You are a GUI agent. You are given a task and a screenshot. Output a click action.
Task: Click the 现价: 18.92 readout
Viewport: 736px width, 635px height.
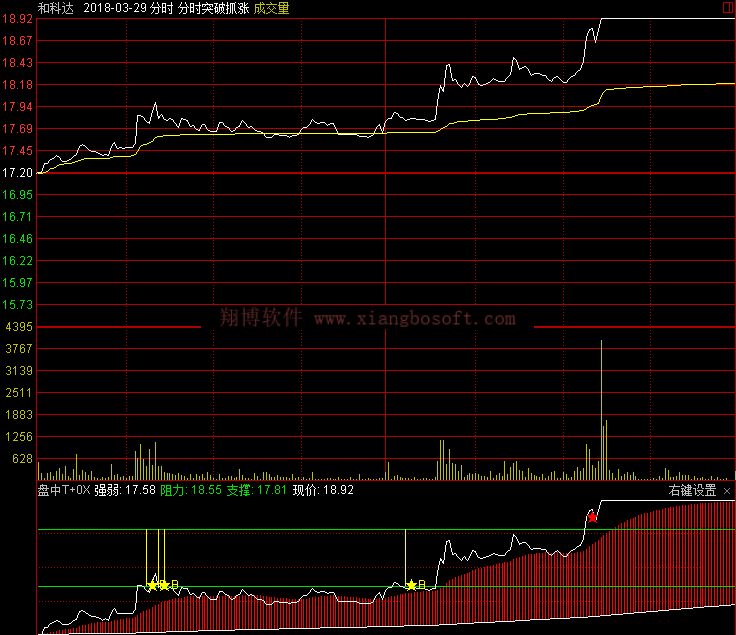click(x=323, y=490)
